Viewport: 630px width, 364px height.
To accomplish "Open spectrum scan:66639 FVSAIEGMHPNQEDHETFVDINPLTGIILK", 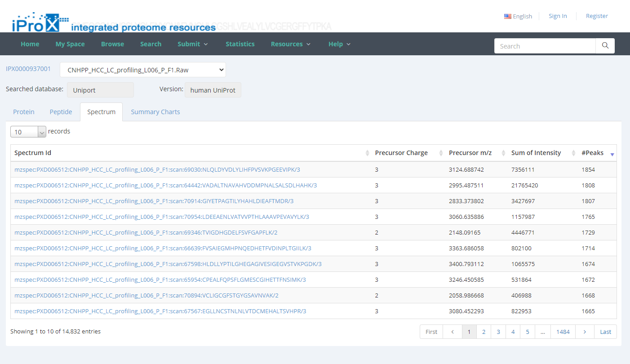I will click(163, 249).
